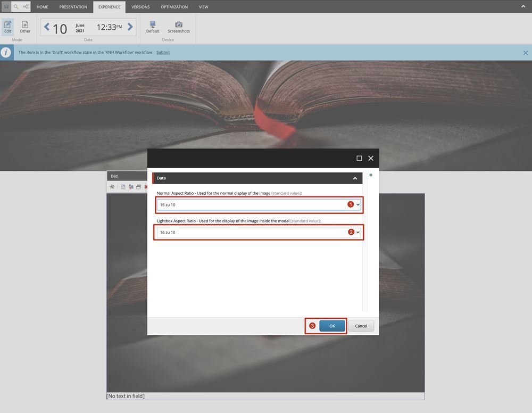
Task: Open Lightbox Aspect Ratio dropdown
Action: click(259, 233)
